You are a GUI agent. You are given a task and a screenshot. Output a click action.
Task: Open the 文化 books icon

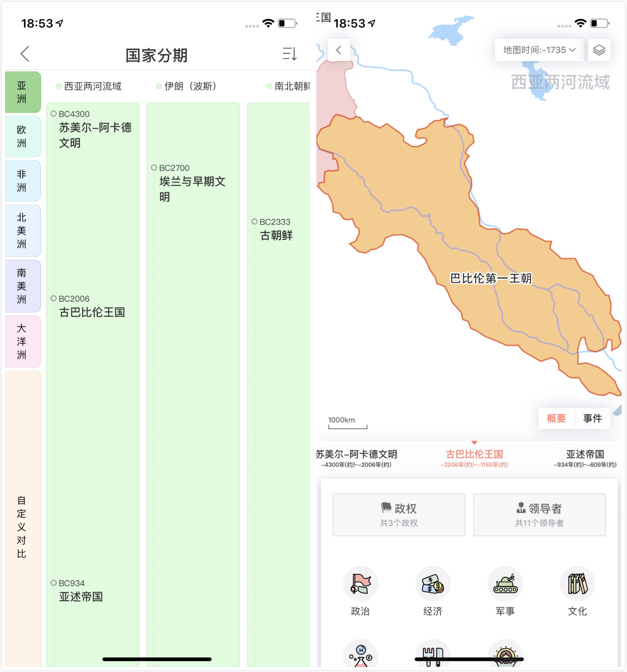point(577,583)
